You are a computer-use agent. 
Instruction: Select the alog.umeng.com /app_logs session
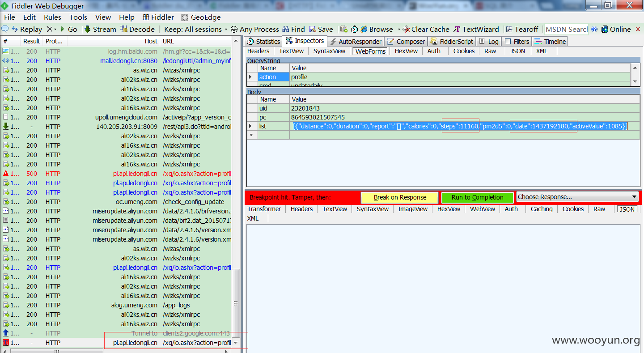click(116, 305)
